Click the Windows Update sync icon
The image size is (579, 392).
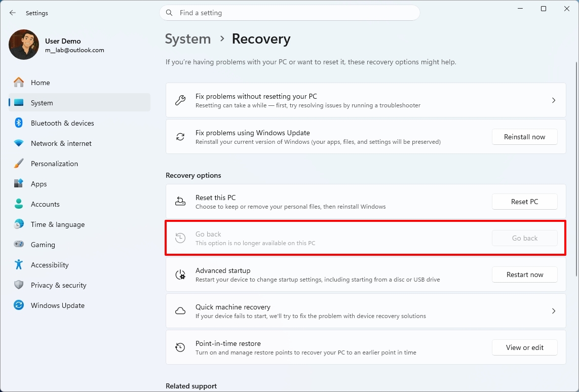[18, 305]
